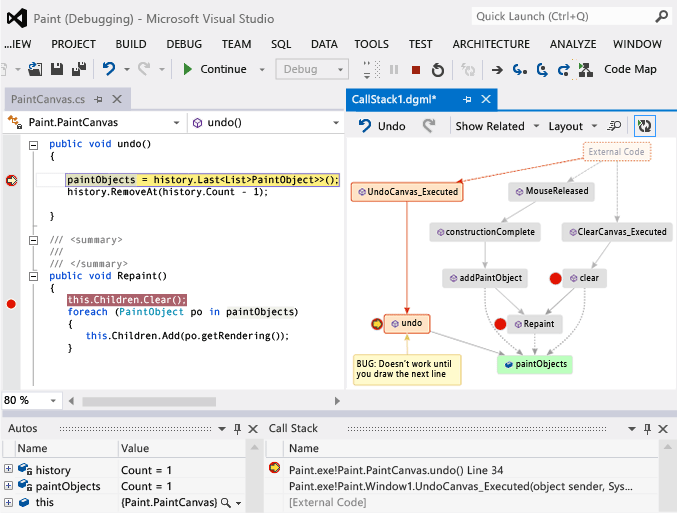Toggle the breakpoint on this.Children.Clear() line
This screenshot has height=513, width=677.
tap(12, 303)
